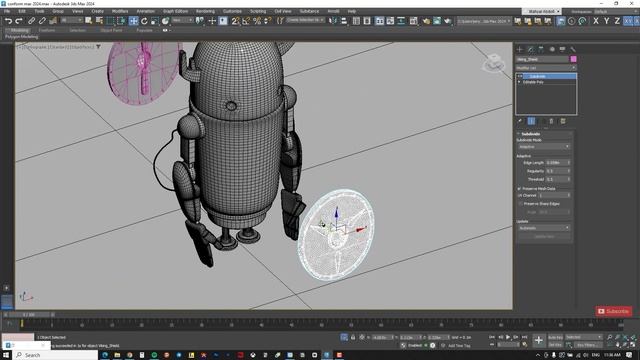Open the Create command panel tab

520,49
